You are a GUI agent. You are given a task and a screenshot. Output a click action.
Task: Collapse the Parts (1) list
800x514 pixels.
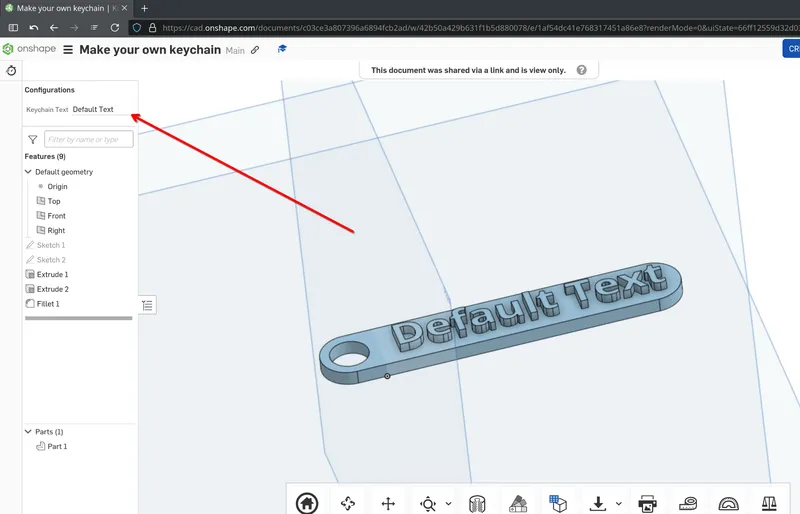(x=28, y=432)
